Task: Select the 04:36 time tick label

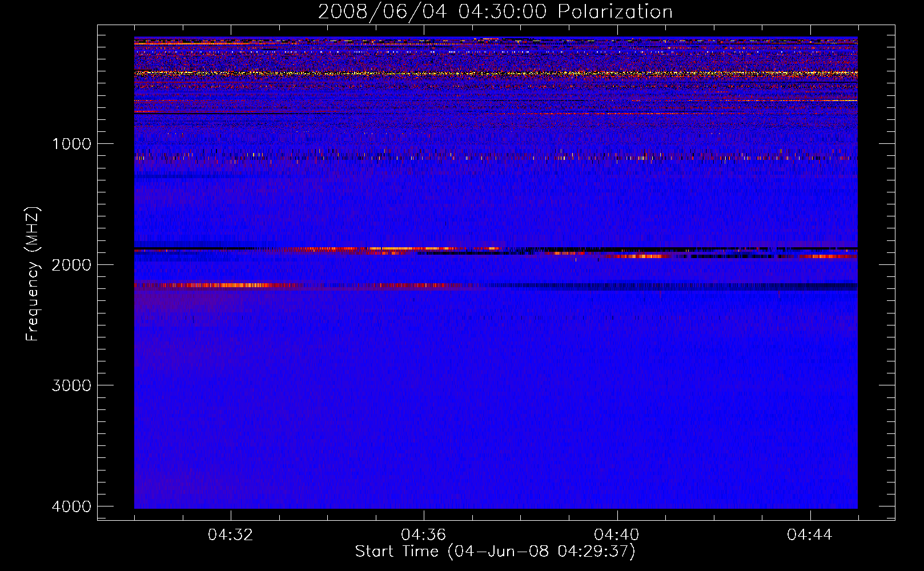Action: tap(424, 535)
